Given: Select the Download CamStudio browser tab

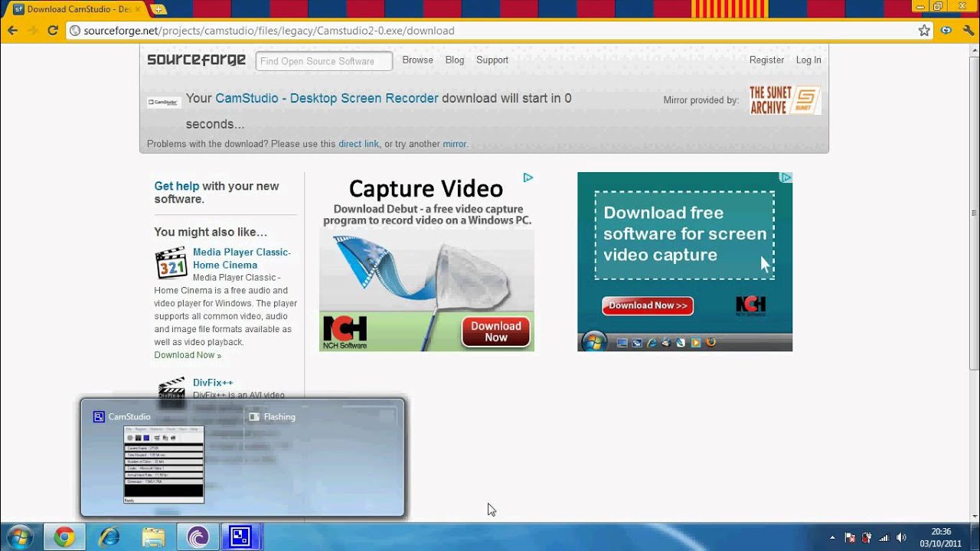Looking at the screenshot, I should [x=78, y=9].
